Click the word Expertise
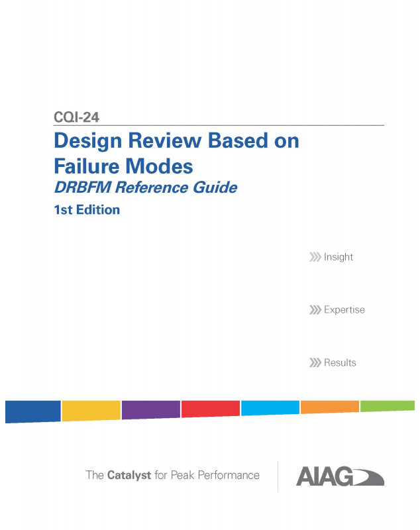The height and width of the screenshot is (530, 420). [344, 310]
